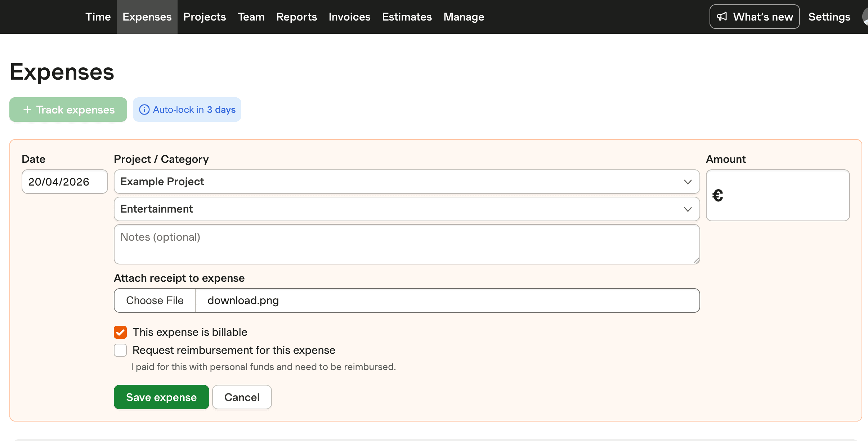Switch to the Time tab
This screenshot has width=868, height=441.
(98, 17)
